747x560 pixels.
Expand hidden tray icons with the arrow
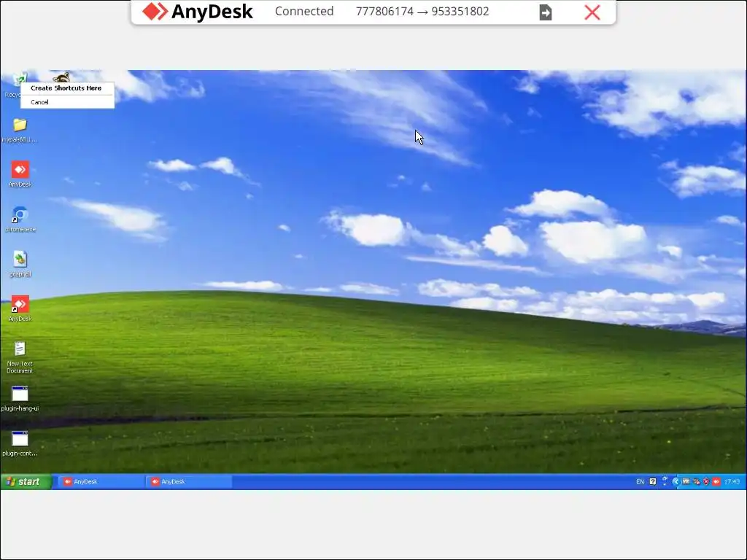[675, 481]
